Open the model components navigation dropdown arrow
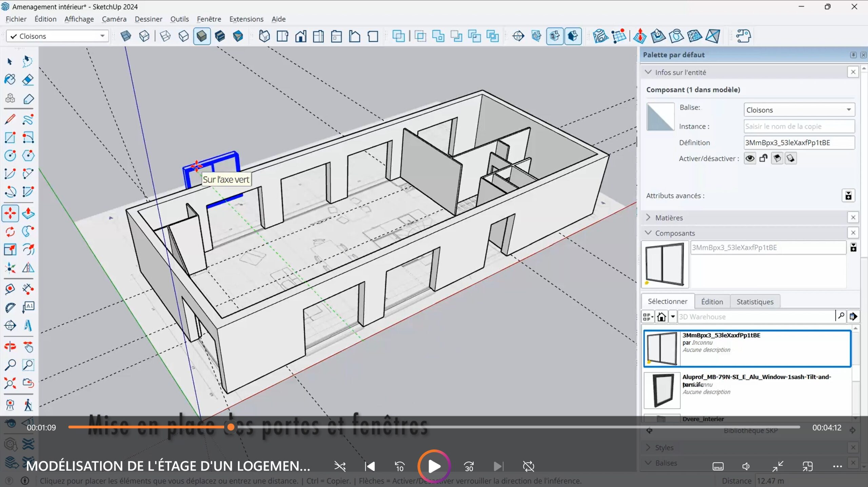Image resolution: width=868 pixels, height=487 pixels. pos(673,317)
